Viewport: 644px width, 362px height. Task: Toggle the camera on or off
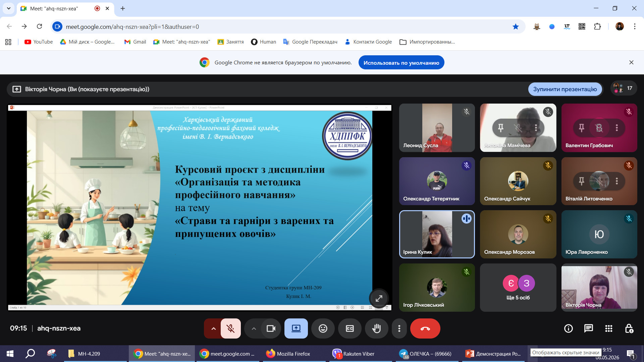pyautogui.click(x=271, y=328)
